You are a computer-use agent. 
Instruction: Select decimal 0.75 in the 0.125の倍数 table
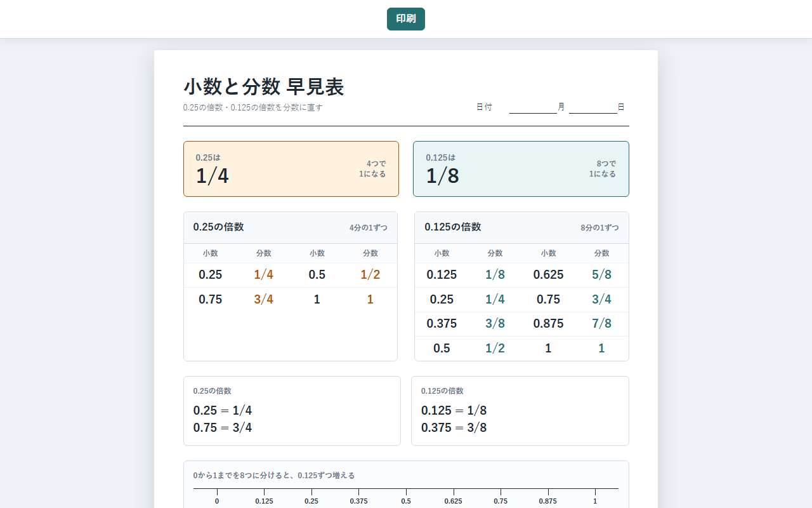[x=548, y=299]
